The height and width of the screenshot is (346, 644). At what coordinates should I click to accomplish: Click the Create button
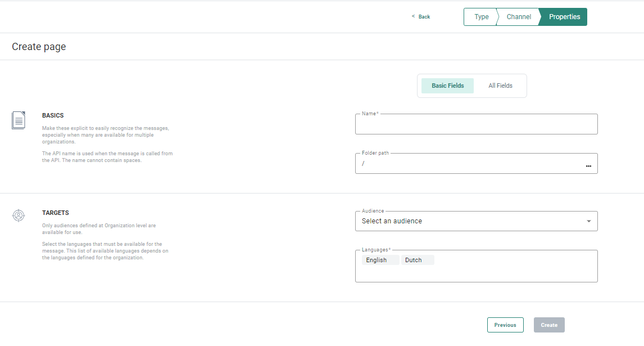[x=548, y=325]
